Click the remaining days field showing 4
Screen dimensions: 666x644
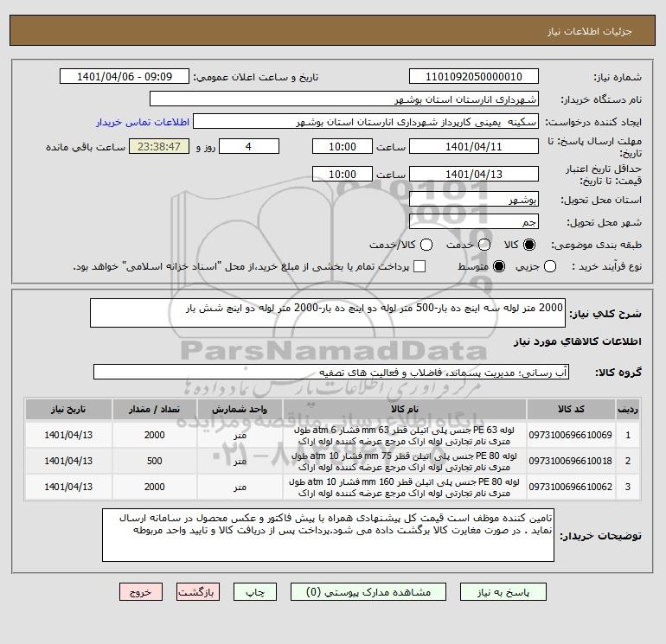249,146
